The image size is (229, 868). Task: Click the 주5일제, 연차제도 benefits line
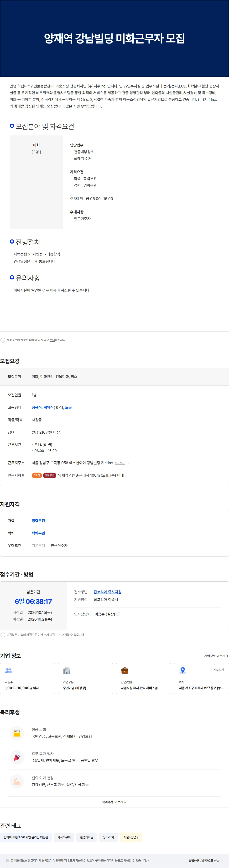(65, 760)
